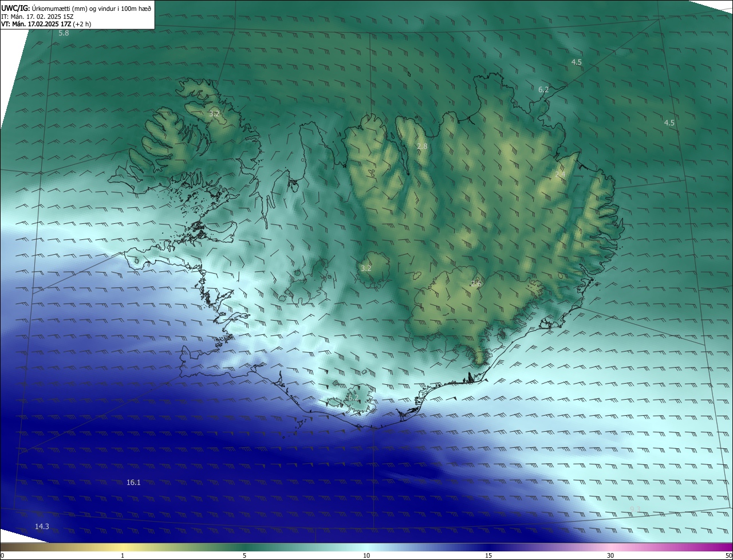Click the 50 tick label on the colour scale

728,555
